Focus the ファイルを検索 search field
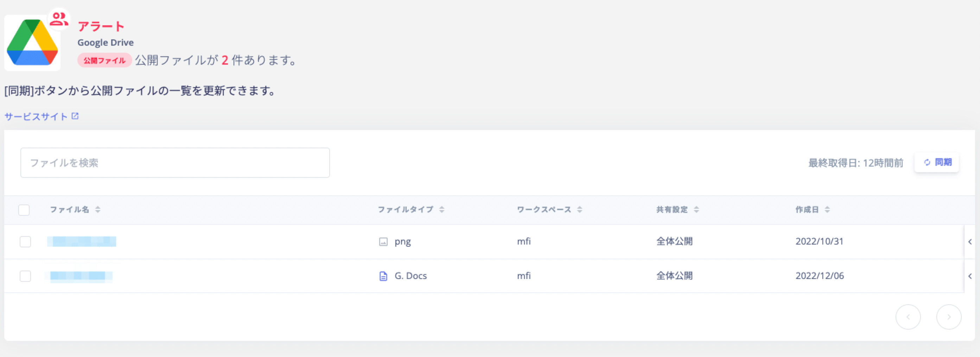Image resolution: width=980 pixels, height=357 pixels. [175, 163]
